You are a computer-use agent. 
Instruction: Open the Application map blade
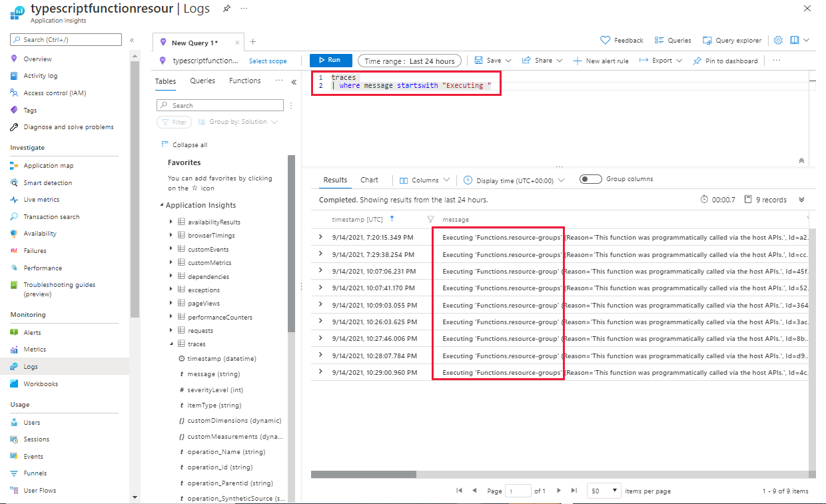coord(43,165)
